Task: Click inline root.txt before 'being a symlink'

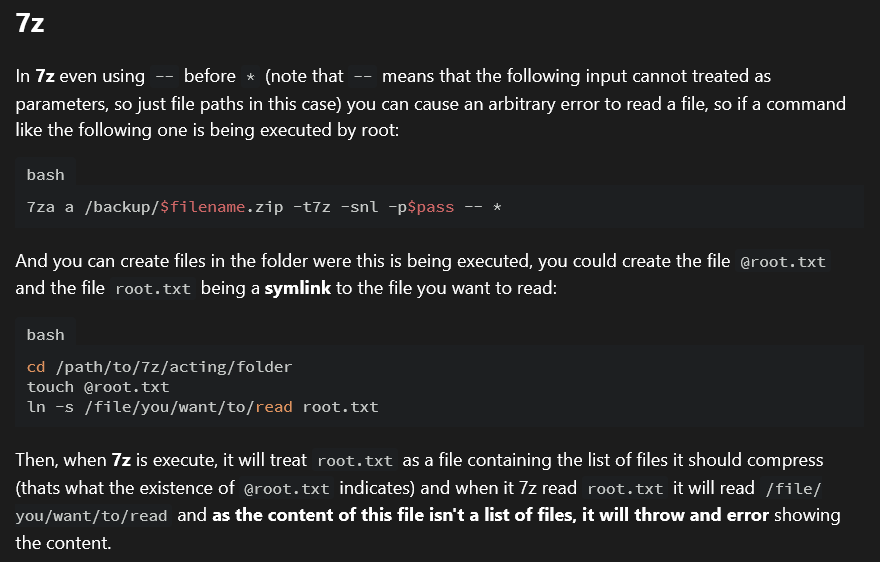Action: (153, 289)
